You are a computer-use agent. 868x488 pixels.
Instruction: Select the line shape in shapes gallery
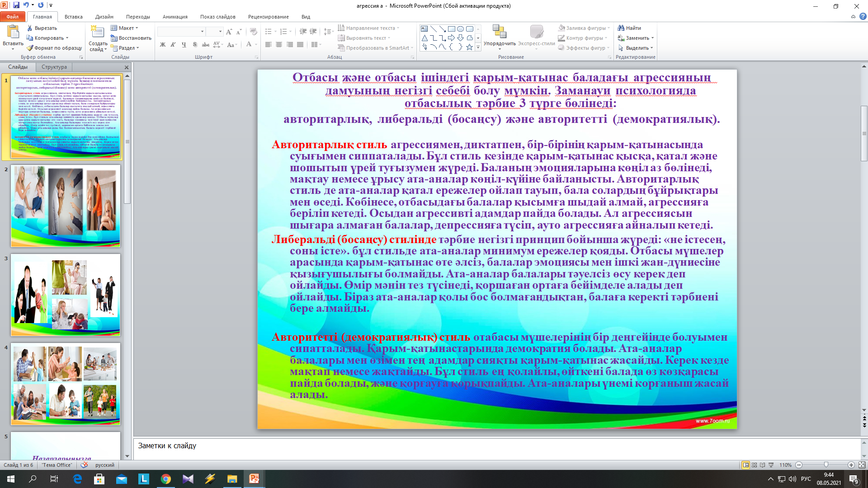pos(433,28)
